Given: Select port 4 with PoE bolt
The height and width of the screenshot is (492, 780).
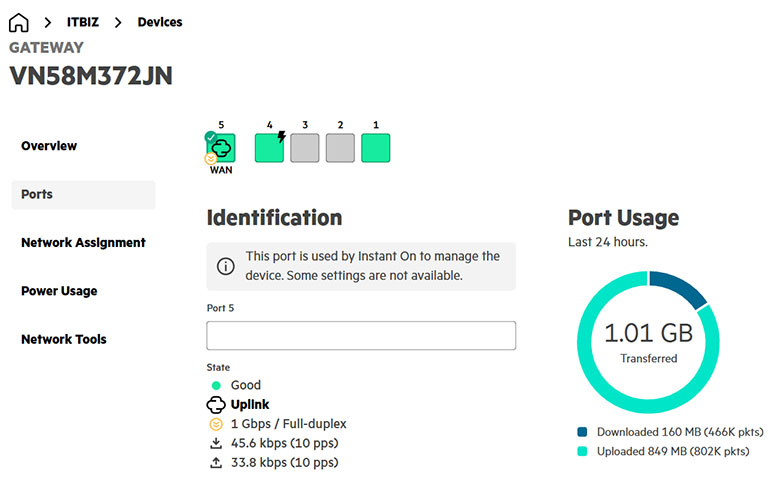Looking at the screenshot, I should 269,148.
